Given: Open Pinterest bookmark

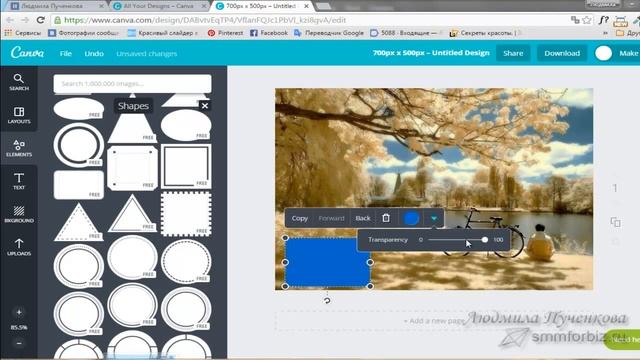Looking at the screenshot, I should click(x=225, y=33).
